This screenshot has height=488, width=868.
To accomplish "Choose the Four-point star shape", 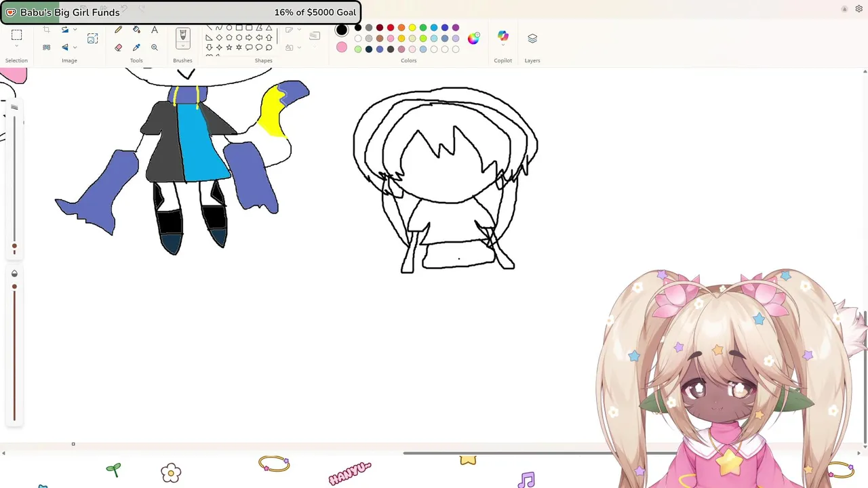I will coord(219,47).
